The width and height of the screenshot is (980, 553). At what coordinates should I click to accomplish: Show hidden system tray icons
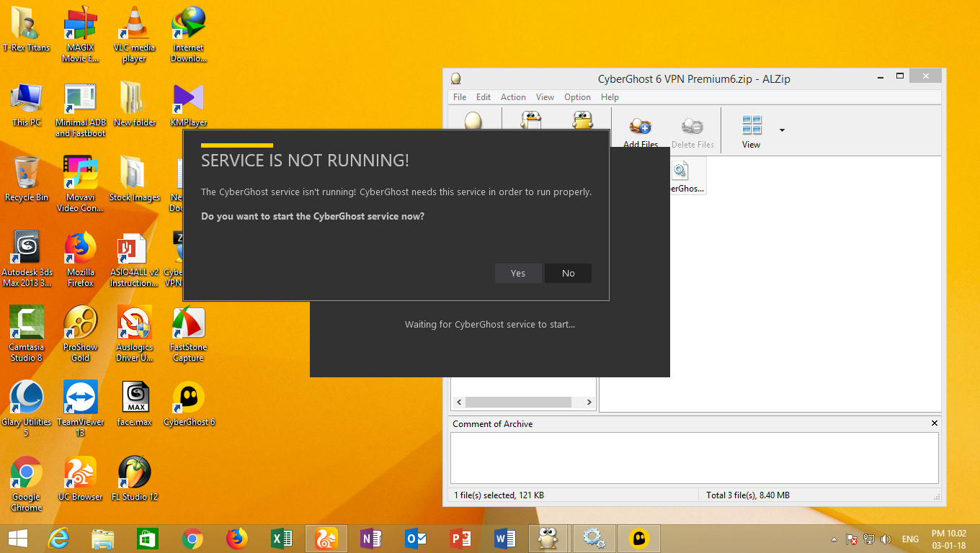[834, 539]
